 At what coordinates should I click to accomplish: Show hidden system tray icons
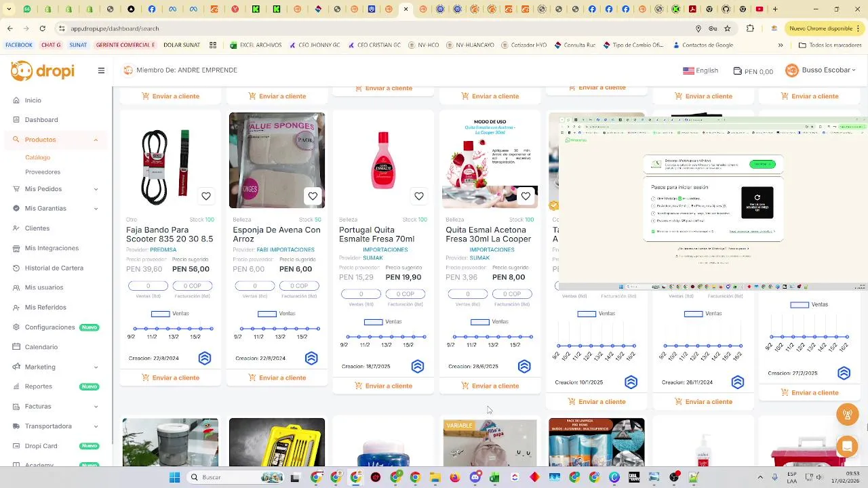[760, 477]
